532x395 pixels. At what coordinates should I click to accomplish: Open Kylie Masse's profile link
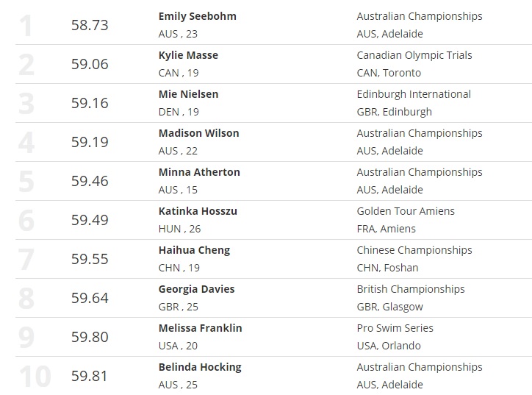(188, 55)
